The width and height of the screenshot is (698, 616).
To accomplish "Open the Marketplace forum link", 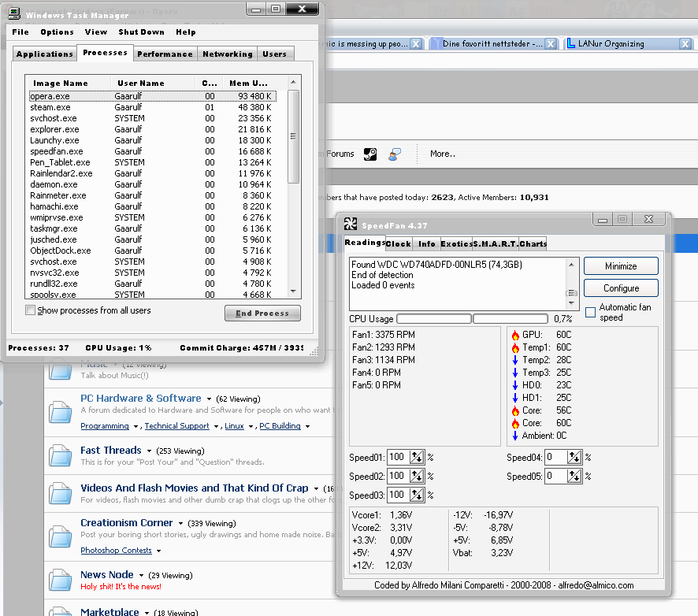I will click(x=110, y=611).
